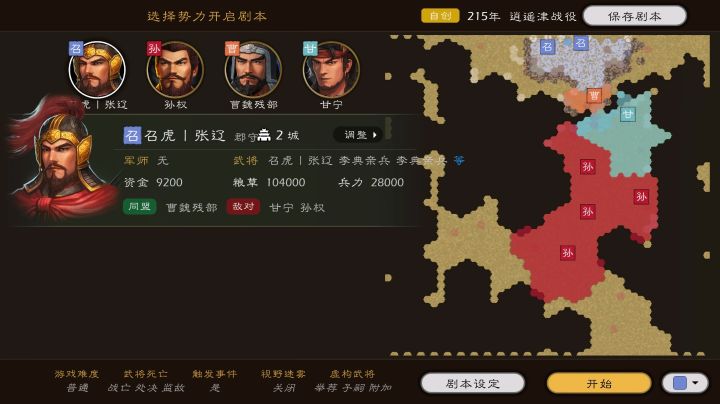The image size is (720, 404).
Task: Click the blue 召 flag beside the selected faction name
Action: [x=132, y=135]
